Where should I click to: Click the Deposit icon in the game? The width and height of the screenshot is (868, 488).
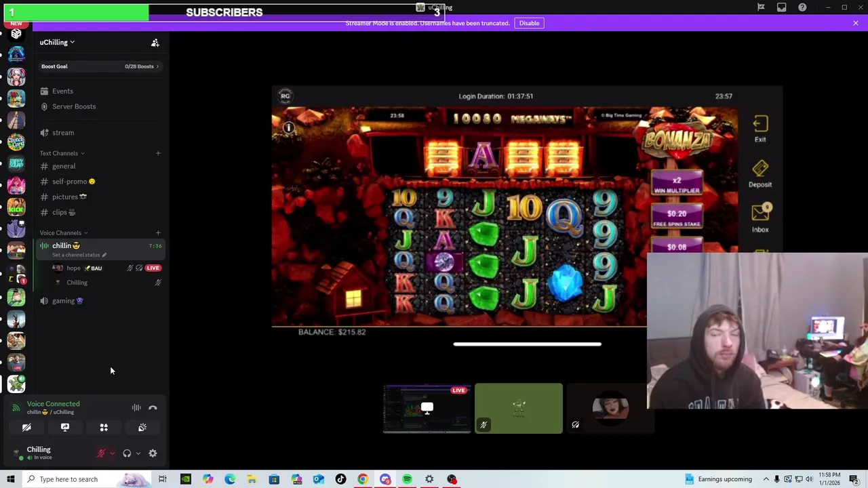[760, 174]
